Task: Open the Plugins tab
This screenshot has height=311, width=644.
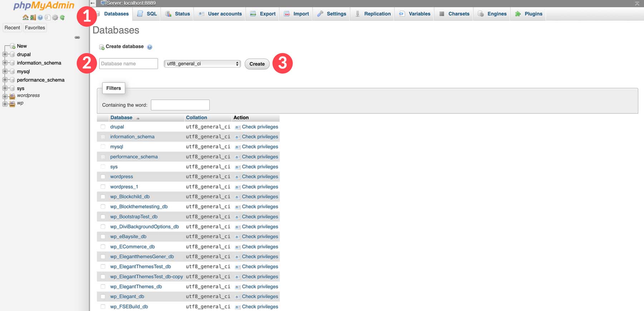Action: pyautogui.click(x=529, y=14)
